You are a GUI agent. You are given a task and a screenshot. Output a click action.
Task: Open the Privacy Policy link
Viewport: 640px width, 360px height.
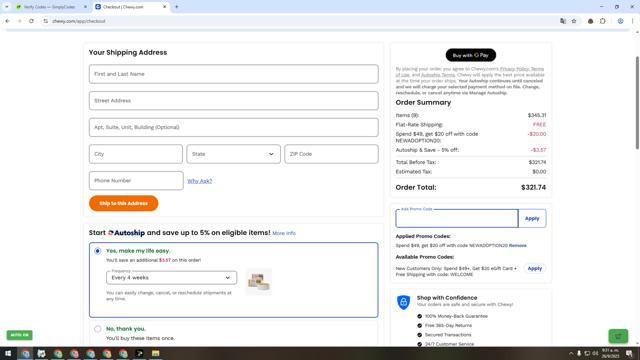click(514, 69)
